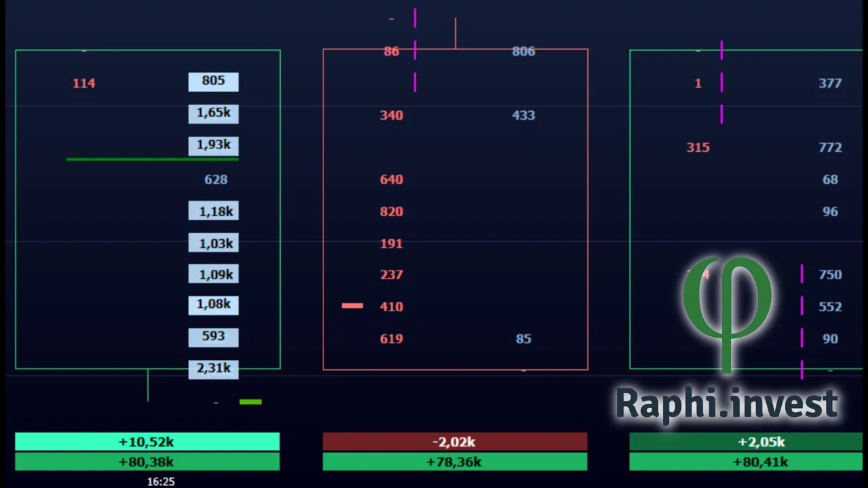Select the blue 377 value
The height and width of the screenshot is (488, 868).
coord(830,83)
